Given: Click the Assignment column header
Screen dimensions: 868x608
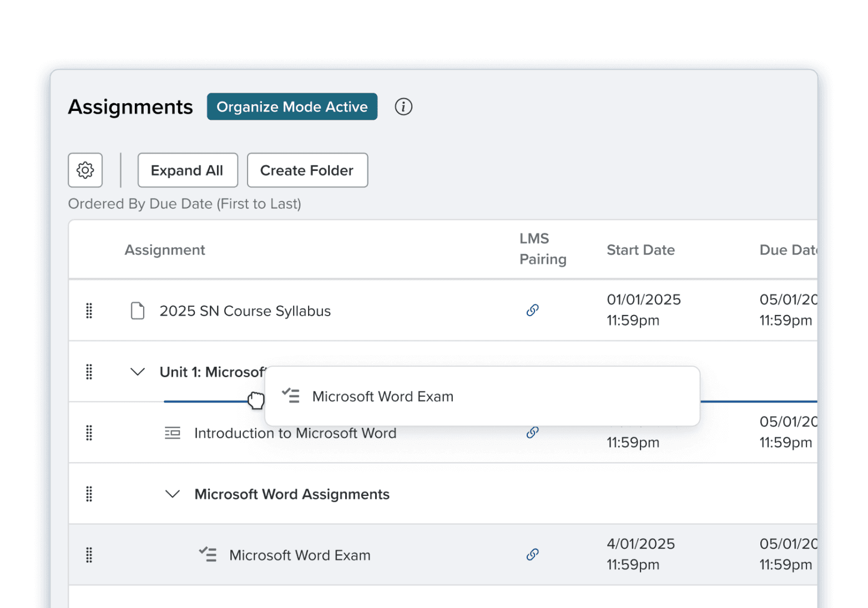Looking at the screenshot, I should [165, 250].
